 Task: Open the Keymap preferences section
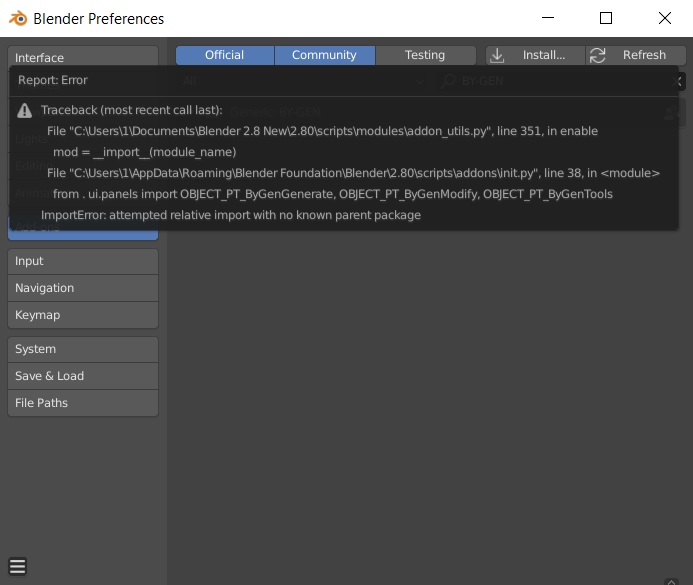(x=83, y=315)
